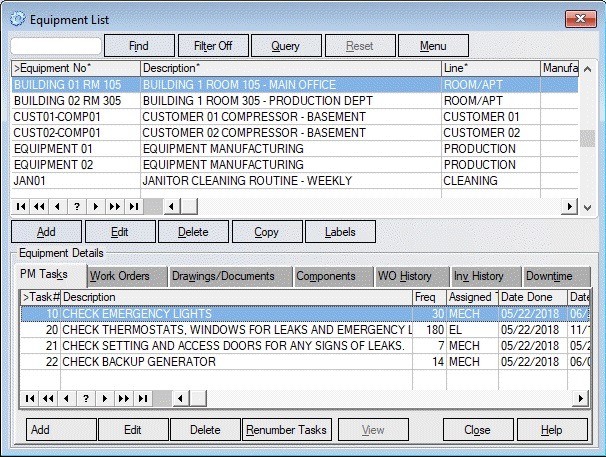The image size is (606, 457).
Task: Click the equipment list vertical scrollbar thumb
Action: [587, 138]
